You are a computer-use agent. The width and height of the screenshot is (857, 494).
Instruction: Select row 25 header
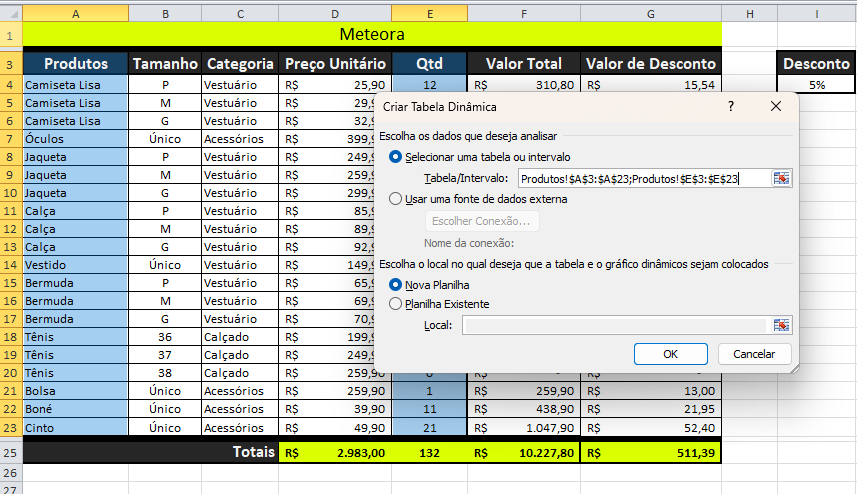[11, 452]
